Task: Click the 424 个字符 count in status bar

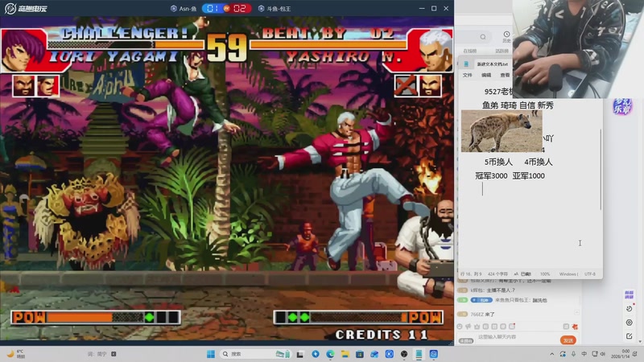Action: 497,274
